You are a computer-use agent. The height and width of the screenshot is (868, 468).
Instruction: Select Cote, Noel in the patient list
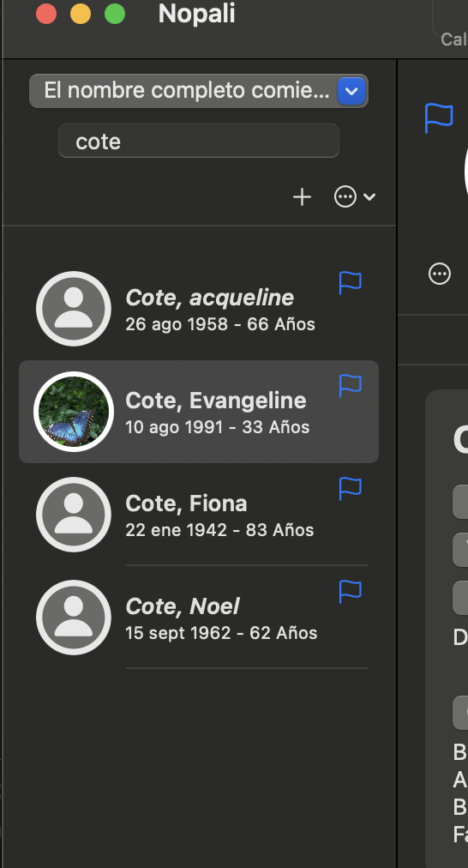(x=199, y=618)
